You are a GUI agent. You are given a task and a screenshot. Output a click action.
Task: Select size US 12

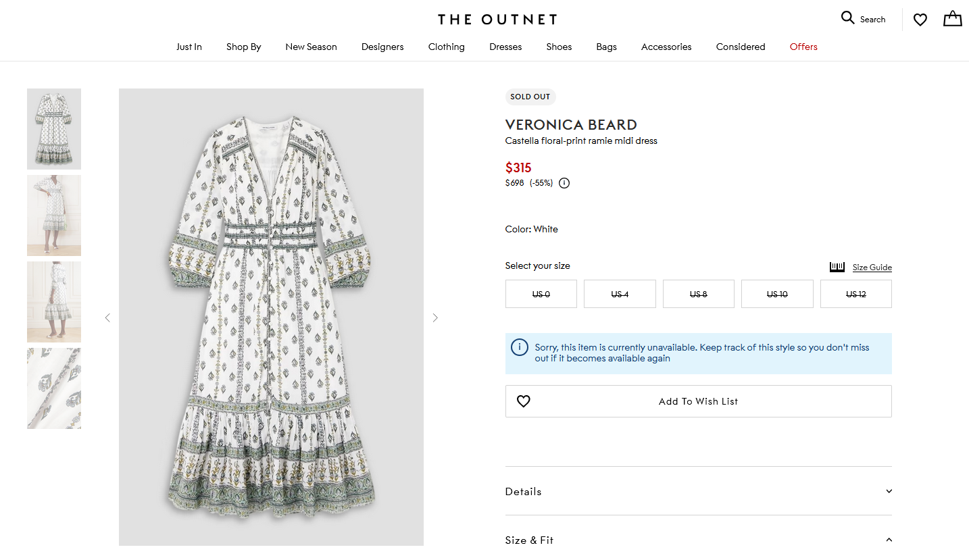(x=855, y=294)
